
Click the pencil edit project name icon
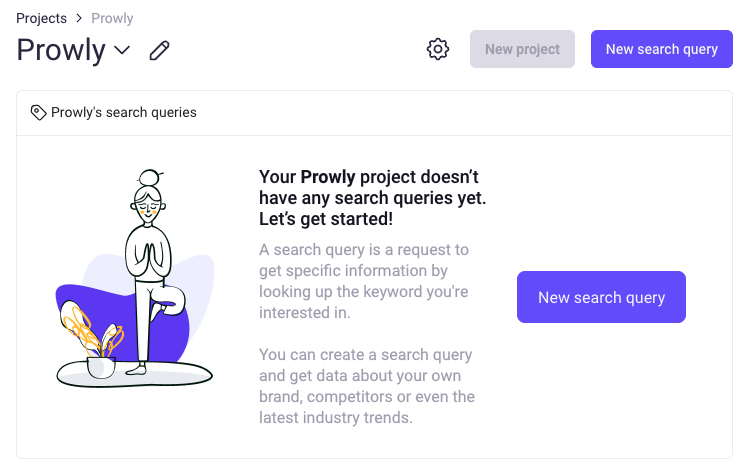[159, 50]
